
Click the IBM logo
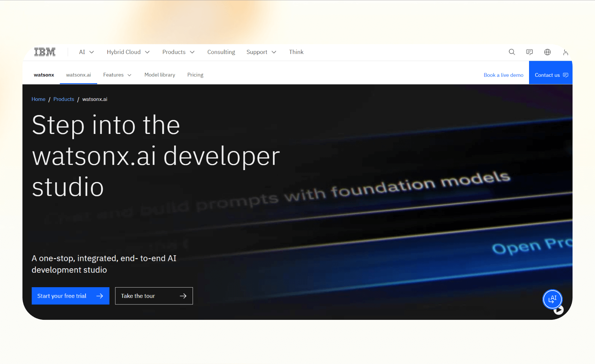click(x=45, y=52)
